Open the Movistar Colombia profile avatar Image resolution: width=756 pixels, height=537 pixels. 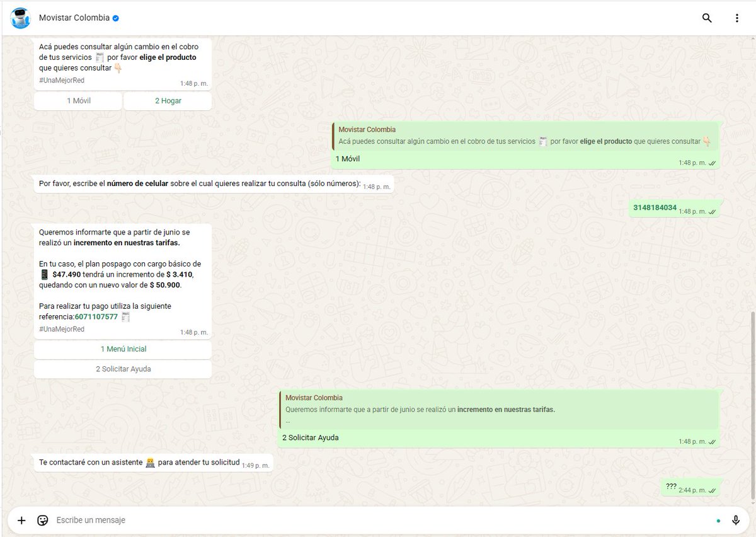[x=20, y=18]
